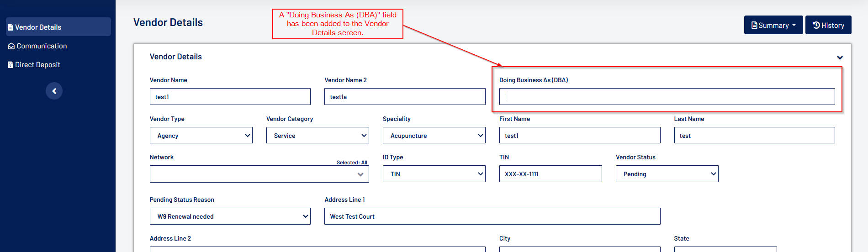This screenshot has height=252, width=868.
Task: Click the Doing Business As (DBA) field
Action: pyautogui.click(x=667, y=97)
